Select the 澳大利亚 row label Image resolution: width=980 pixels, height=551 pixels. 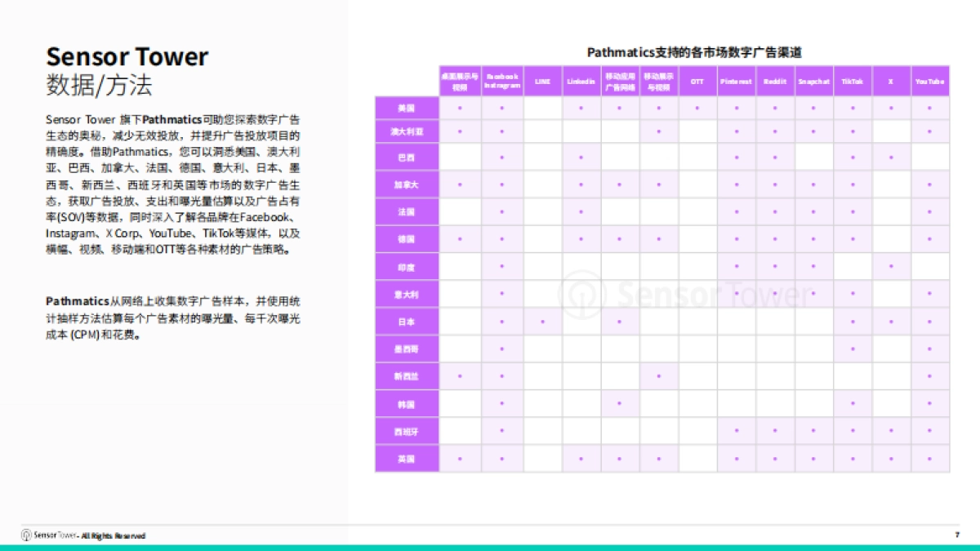(x=406, y=131)
